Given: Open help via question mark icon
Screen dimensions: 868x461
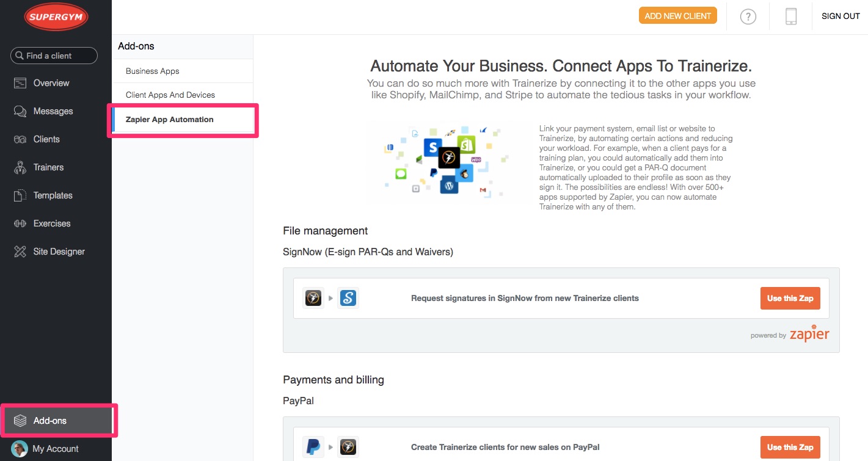Looking at the screenshot, I should click(748, 16).
